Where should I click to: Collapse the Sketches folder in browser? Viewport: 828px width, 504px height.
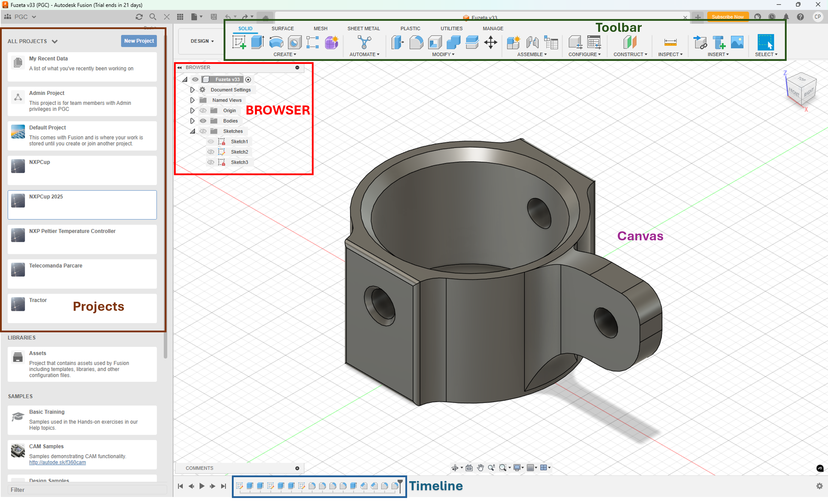click(193, 131)
